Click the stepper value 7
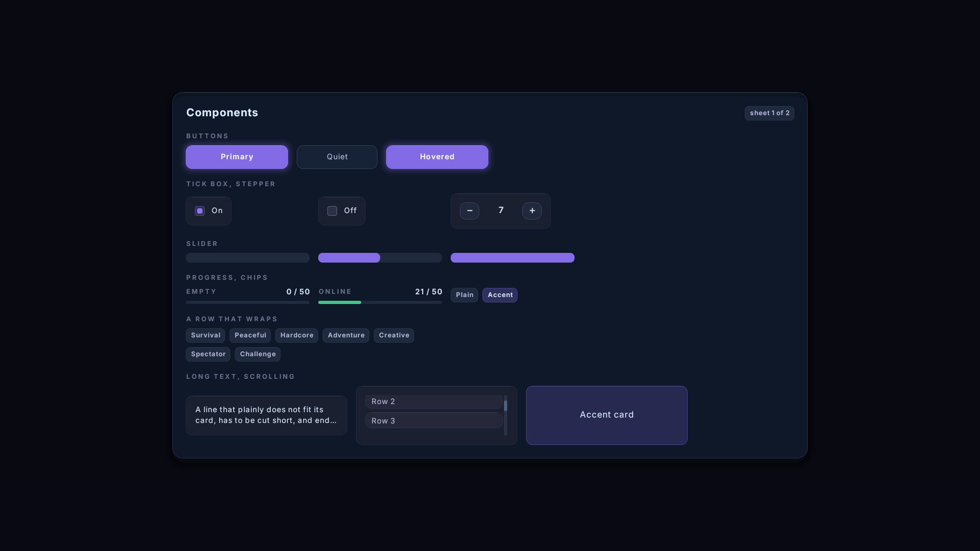 (501, 210)
